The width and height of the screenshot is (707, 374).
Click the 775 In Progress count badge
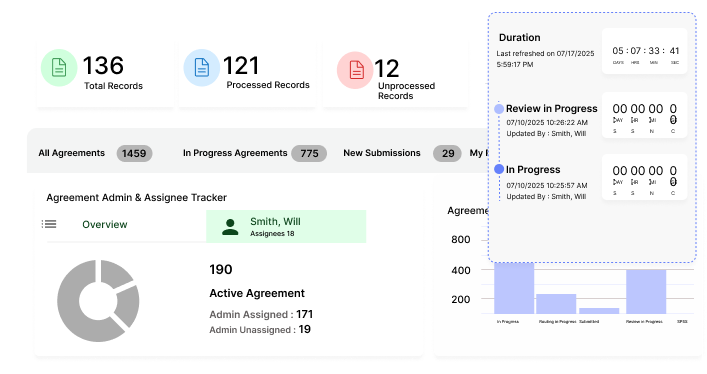(x=309, y=153)
